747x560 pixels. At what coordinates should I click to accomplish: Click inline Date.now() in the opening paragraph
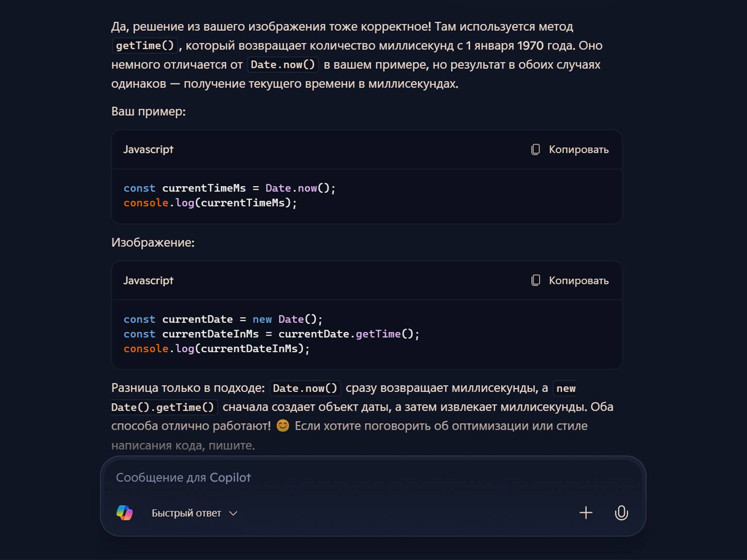283,64
